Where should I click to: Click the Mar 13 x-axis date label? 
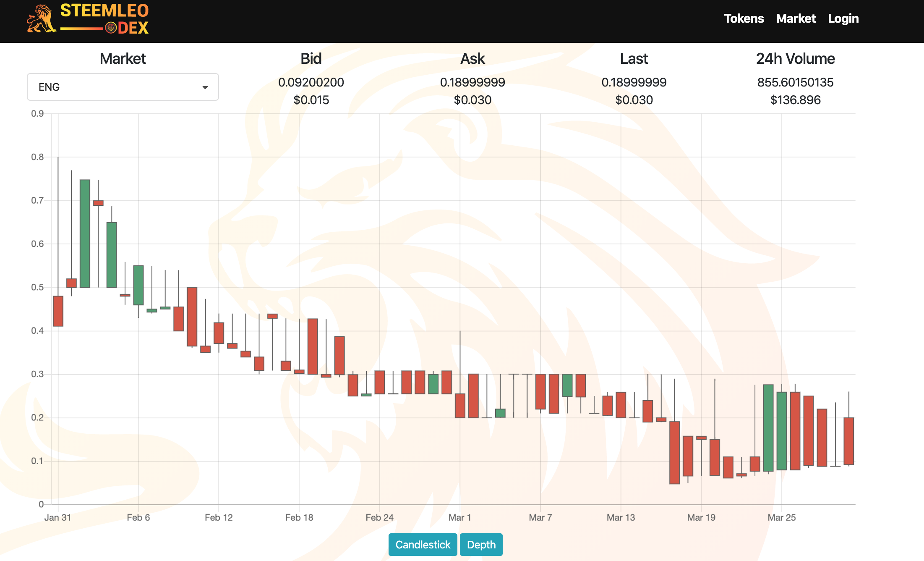click(621, 517)
